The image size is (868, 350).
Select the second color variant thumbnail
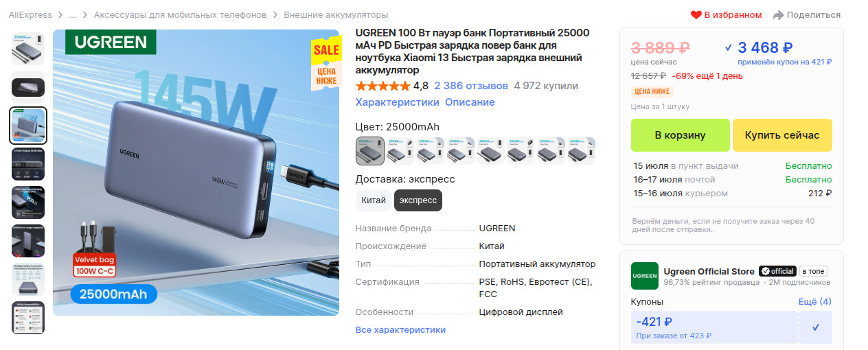coord(400,151)
